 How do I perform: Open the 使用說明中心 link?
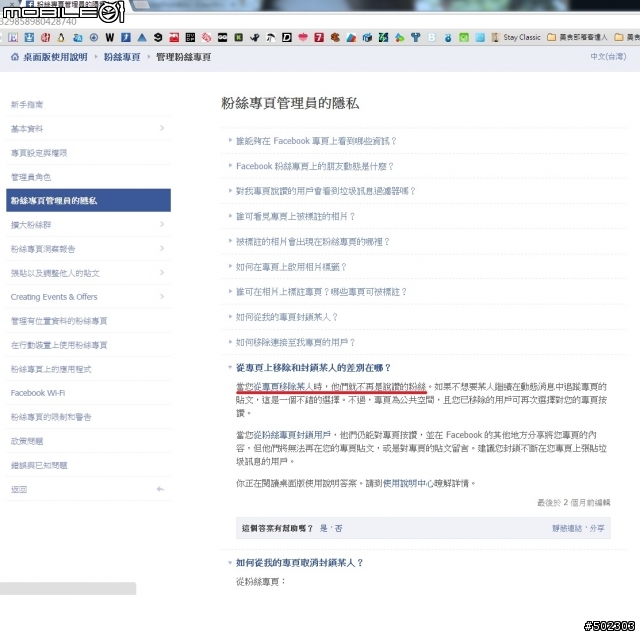[x=408, y=483]
